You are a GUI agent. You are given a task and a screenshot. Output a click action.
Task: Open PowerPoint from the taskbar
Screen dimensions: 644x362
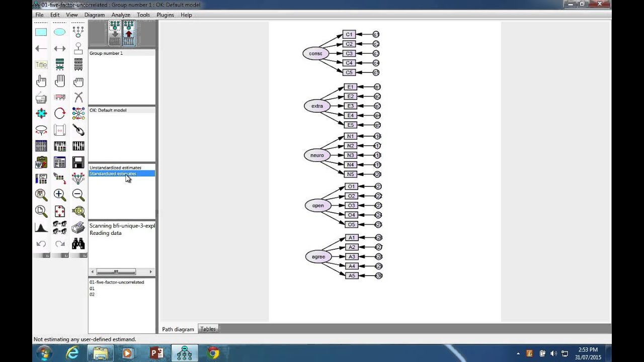click(156, 353)
